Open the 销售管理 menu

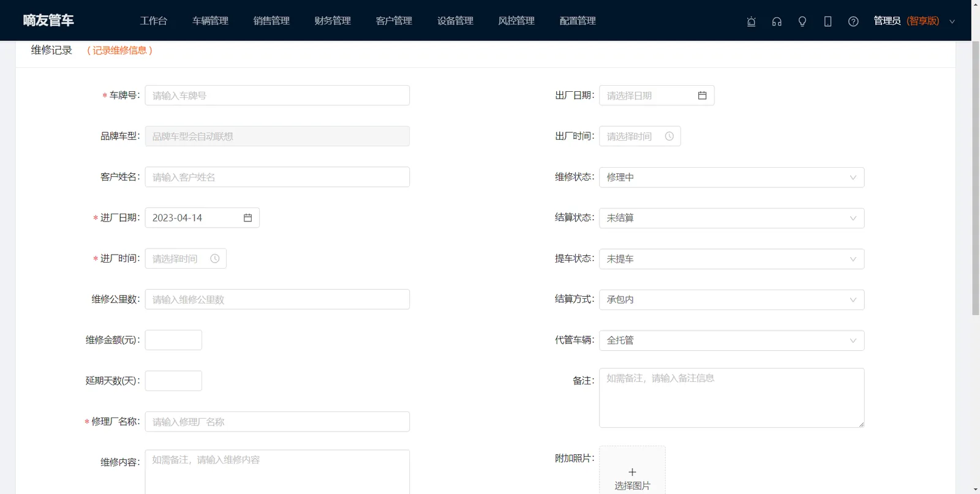pyautogui.click(x=272, y=21)
